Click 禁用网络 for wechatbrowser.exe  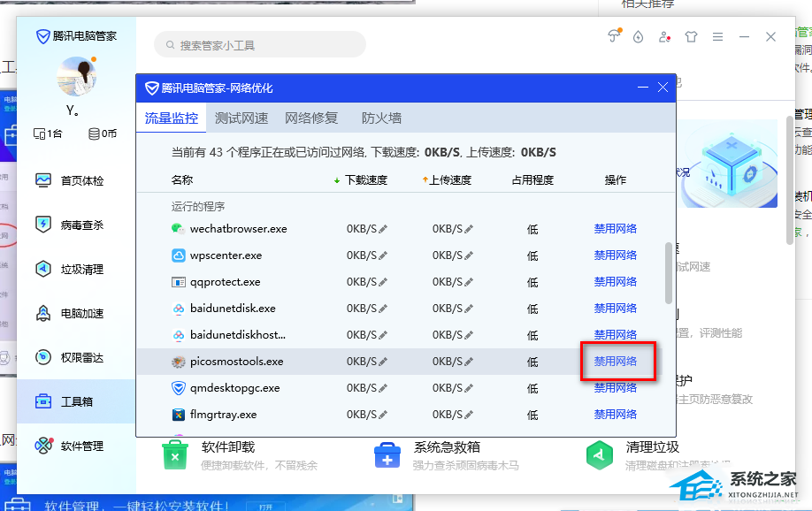616,228
